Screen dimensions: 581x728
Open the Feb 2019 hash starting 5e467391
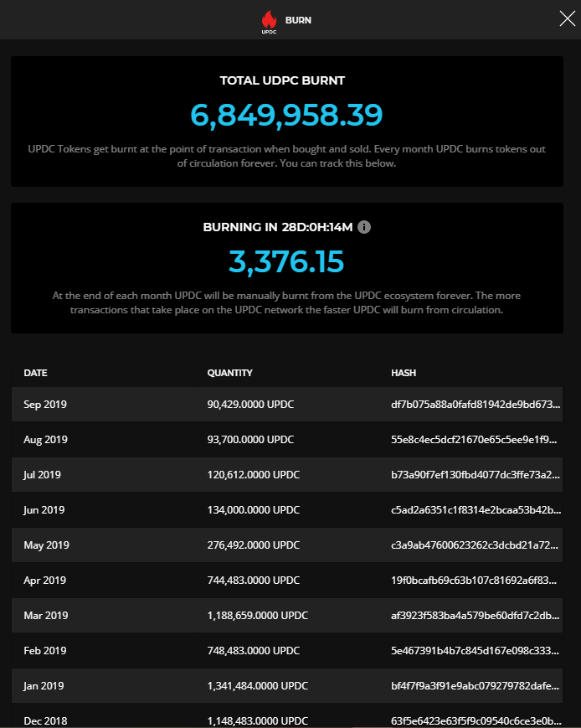coord(475,651)
